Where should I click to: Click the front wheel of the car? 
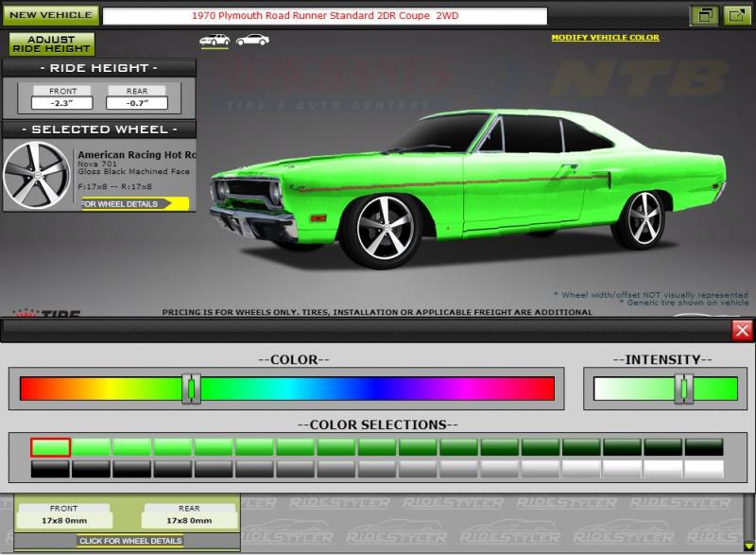(x=386, y=231)
